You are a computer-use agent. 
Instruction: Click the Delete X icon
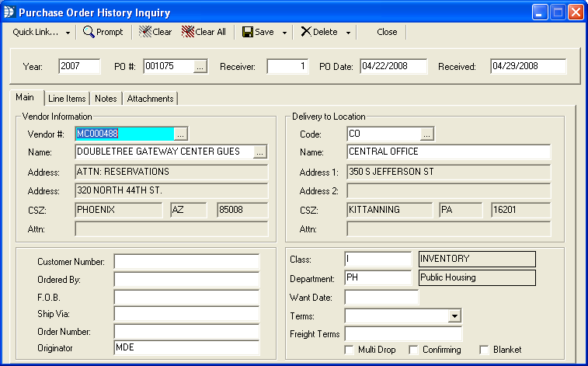tap(305, 32)
